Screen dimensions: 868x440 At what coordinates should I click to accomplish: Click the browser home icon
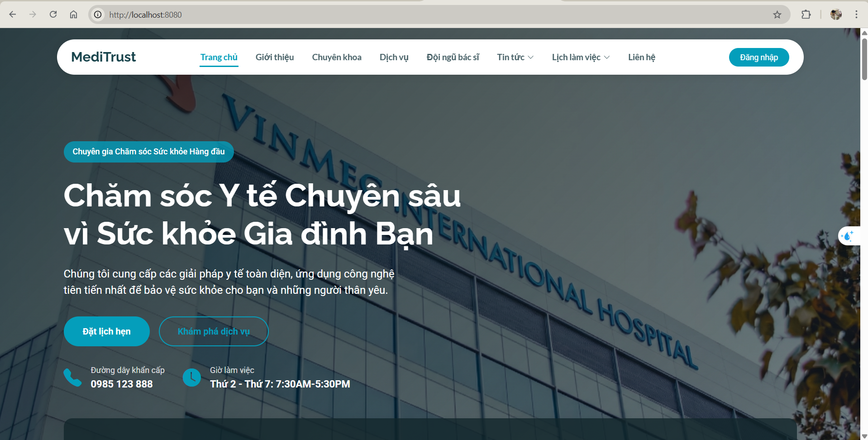point(73,14)
